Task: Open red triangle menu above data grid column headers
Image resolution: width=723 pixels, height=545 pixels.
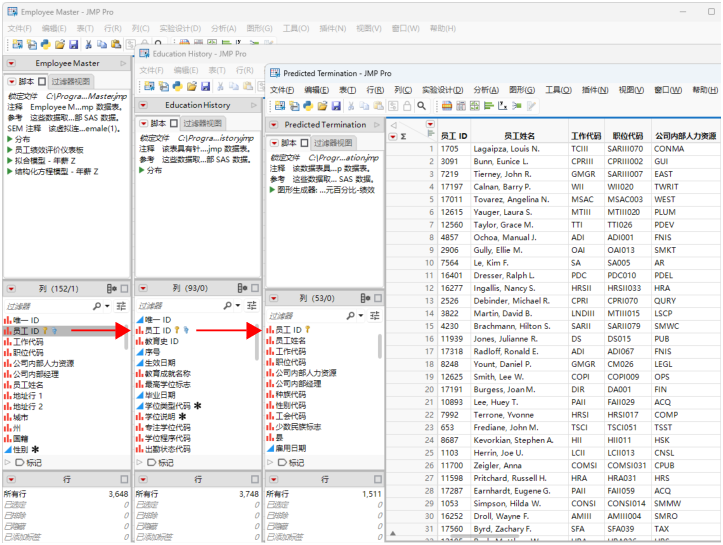Action: [x=431, y=124]
